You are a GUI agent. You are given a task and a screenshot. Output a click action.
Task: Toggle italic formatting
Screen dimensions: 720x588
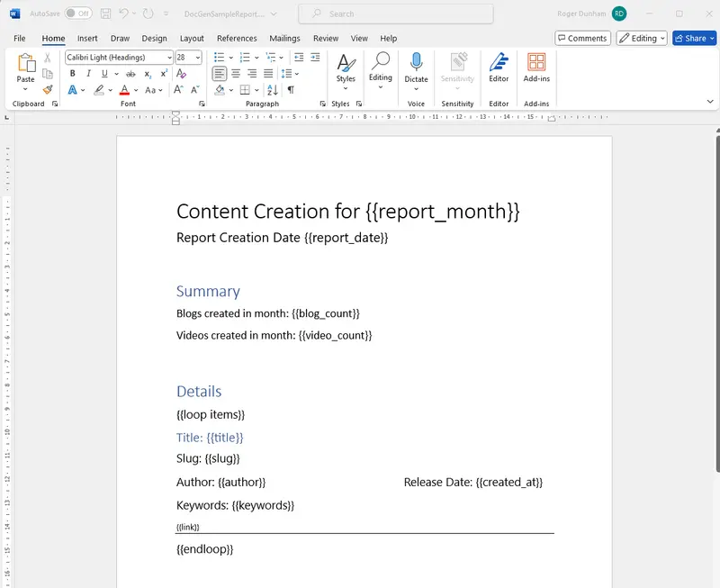(x=87, y=74)
